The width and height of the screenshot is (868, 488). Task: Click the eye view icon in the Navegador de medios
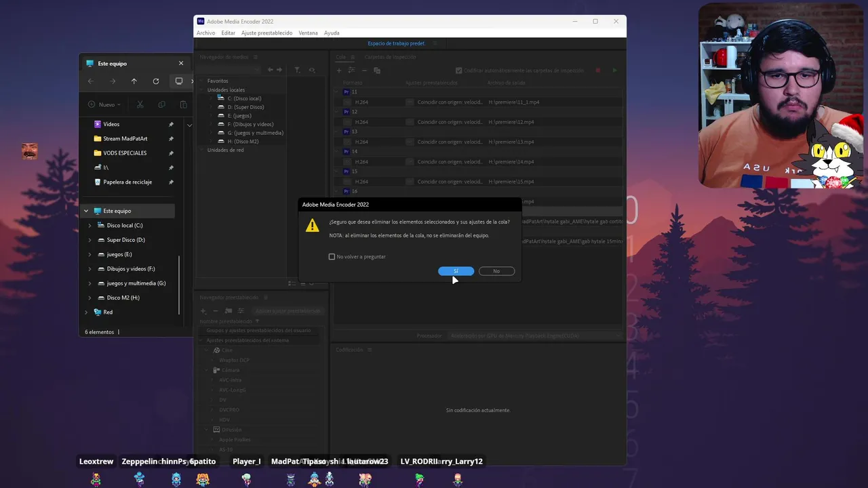(312, 70)
